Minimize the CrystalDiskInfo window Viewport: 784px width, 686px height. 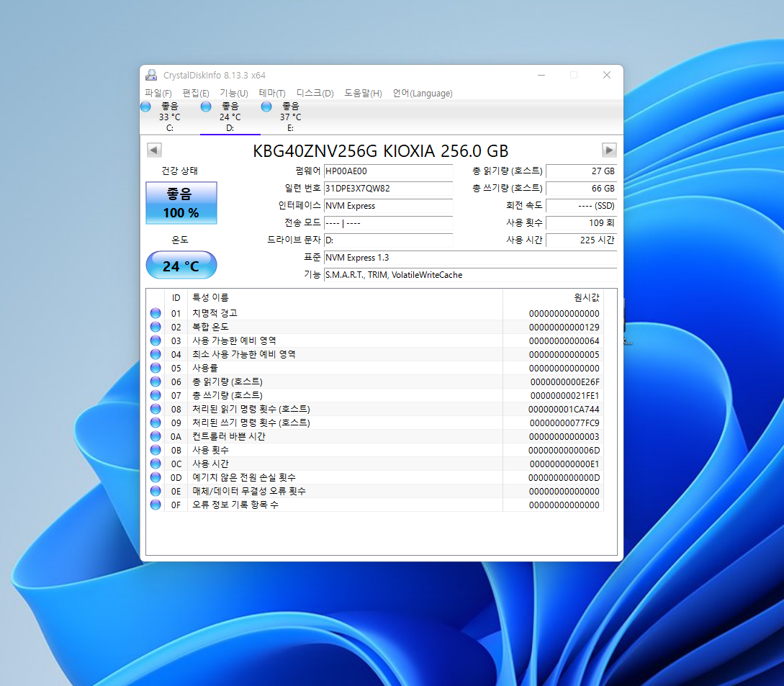click(x=541, y=75)
